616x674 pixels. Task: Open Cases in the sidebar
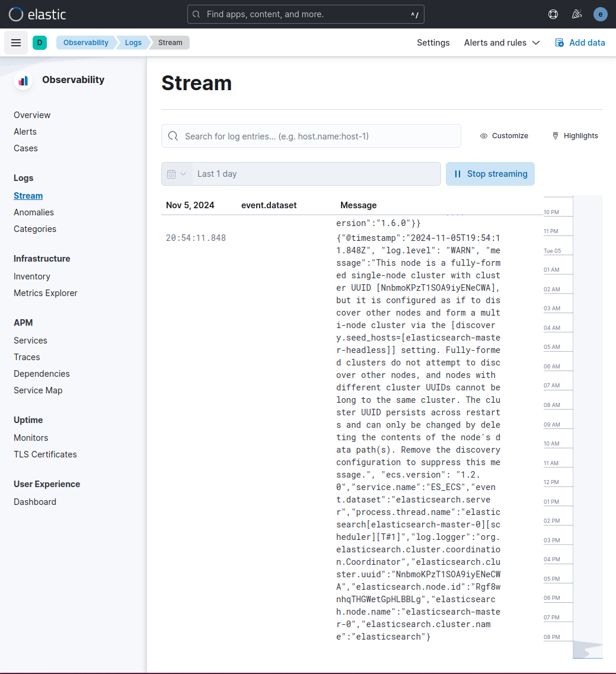click(25, 148)
